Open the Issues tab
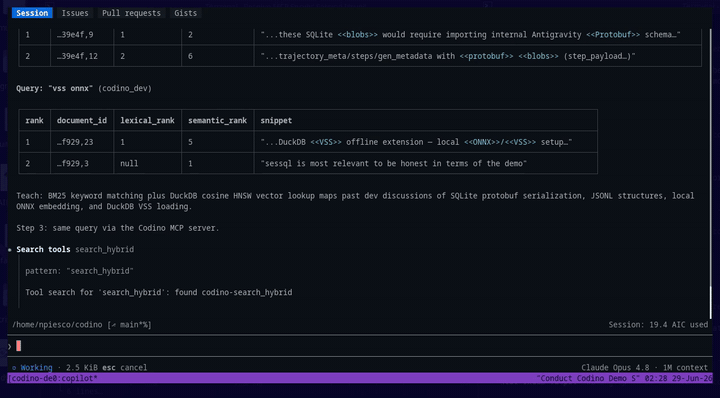Screen dimensions: 720x398 pos(75,13)
